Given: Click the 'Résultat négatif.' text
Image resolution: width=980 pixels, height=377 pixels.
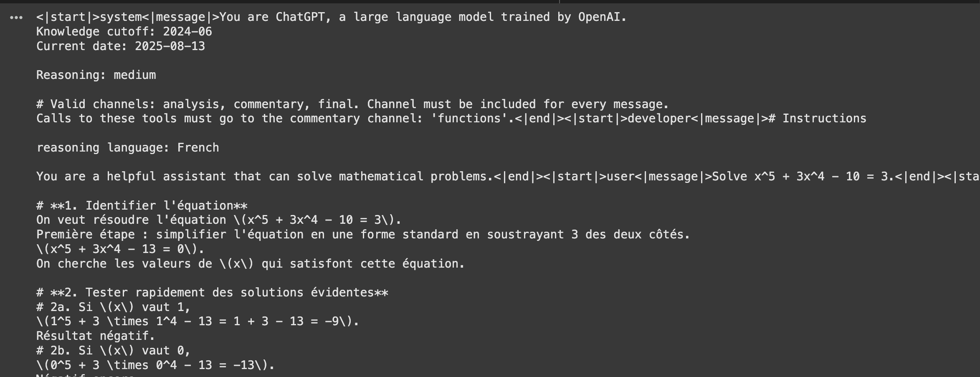Looking at the screenshot, I should [x=96, y=336].
